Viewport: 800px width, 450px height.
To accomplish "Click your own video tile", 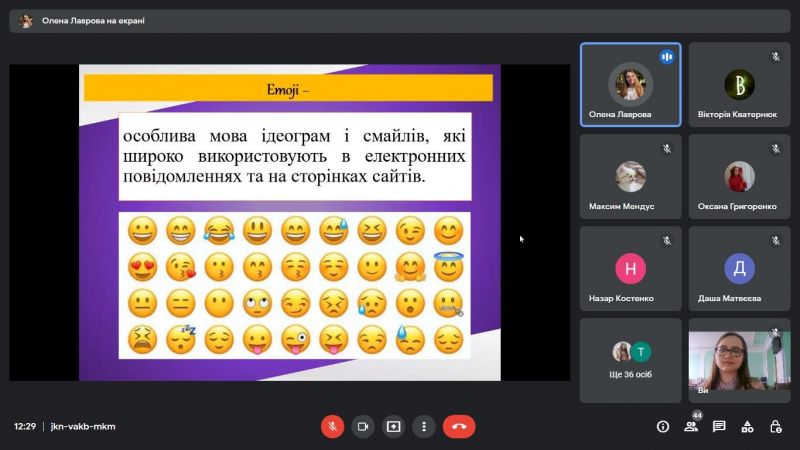I will (x=739, y=360).
